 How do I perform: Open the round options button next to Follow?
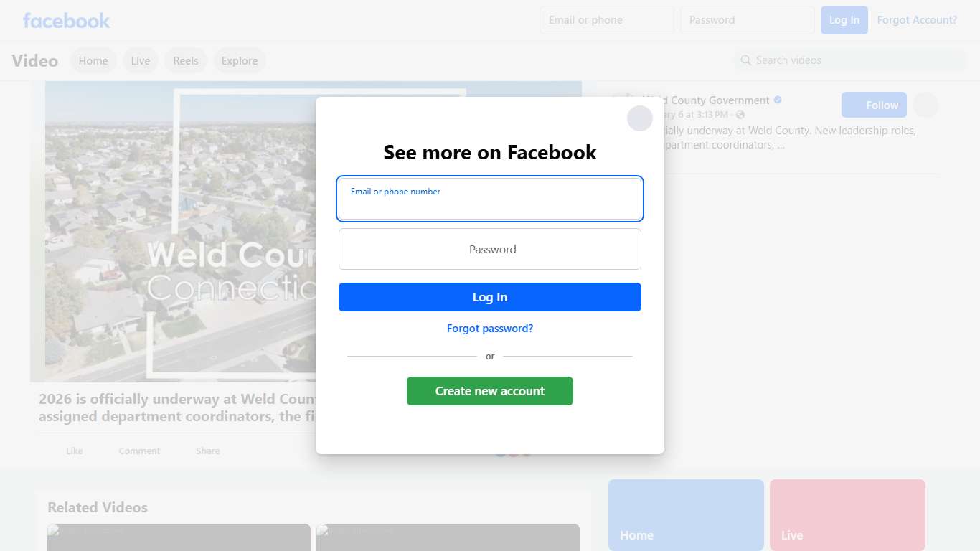click(x=925, y=105)
